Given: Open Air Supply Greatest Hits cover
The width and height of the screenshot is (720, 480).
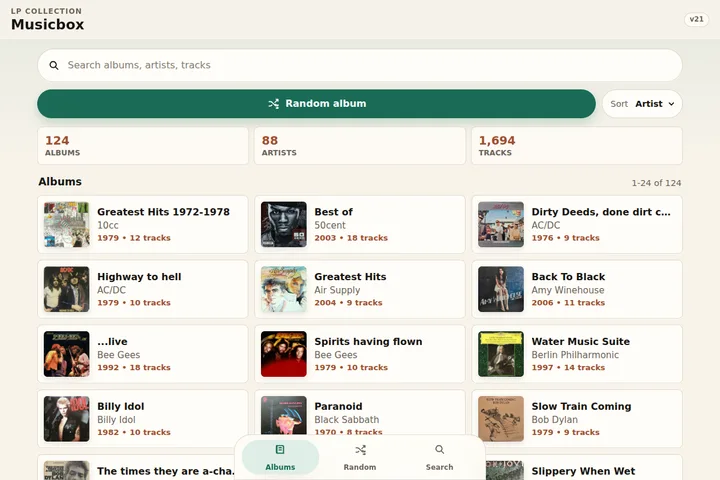Looking at the screenshot, I should [284, 289].
